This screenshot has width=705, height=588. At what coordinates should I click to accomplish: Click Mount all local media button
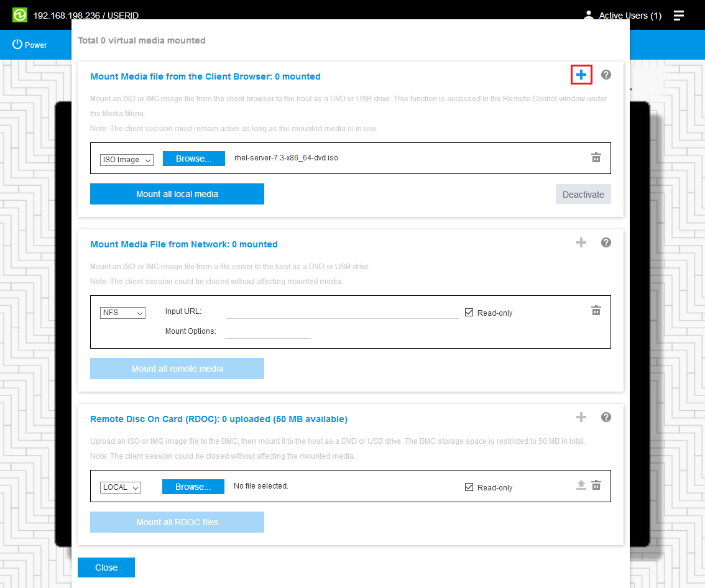177,194
